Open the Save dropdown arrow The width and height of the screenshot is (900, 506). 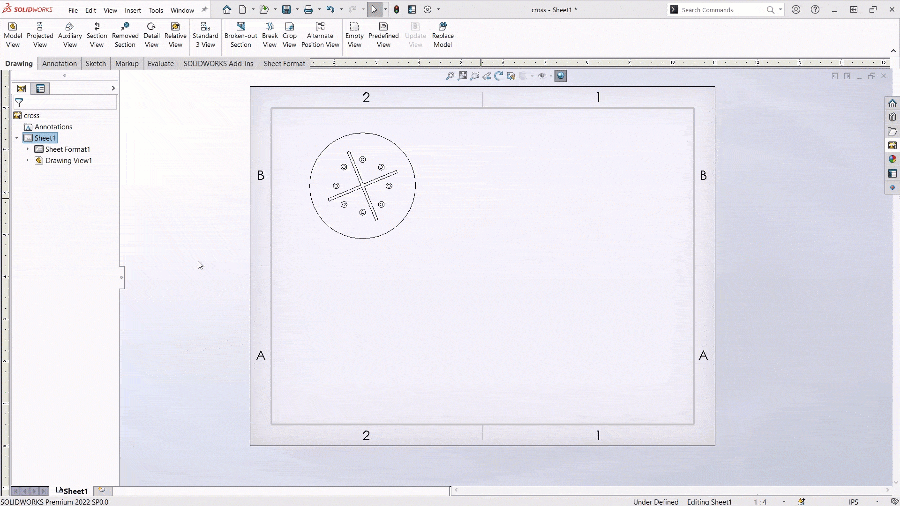[x=297, y=10]
